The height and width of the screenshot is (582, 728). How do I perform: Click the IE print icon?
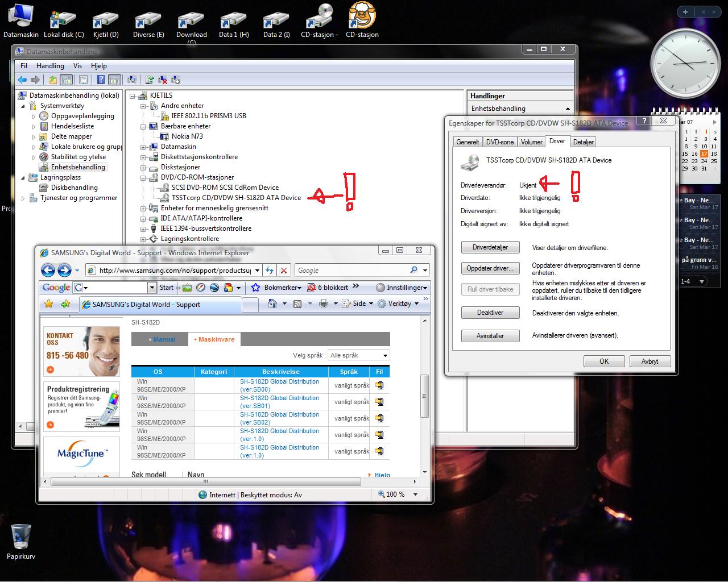pyautogui.click(x=324, y=304)
